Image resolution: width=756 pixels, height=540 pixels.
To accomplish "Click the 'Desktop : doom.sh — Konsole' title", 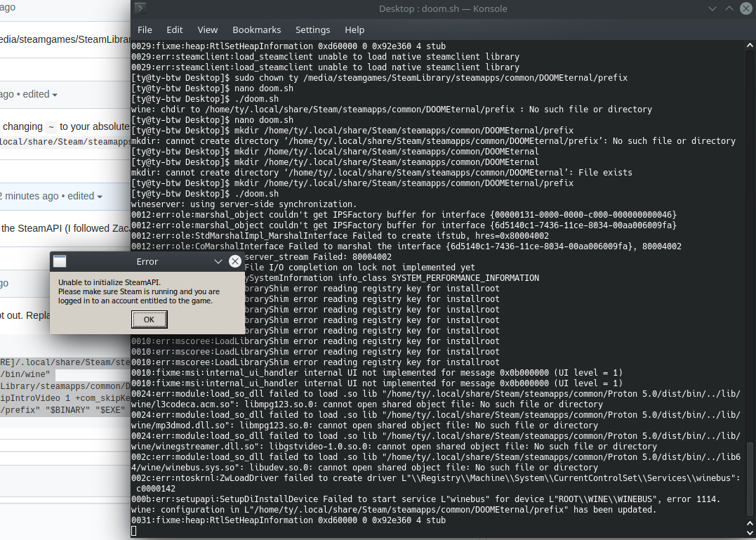I will coord(443,8).
